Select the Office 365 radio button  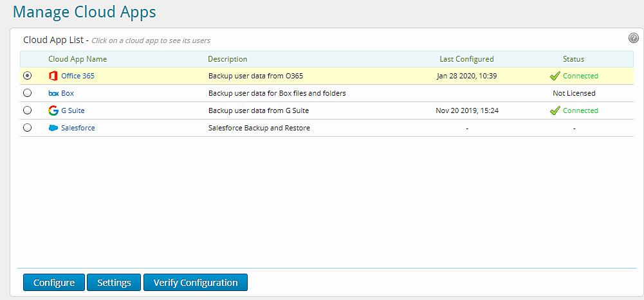(x=27, y=76)
